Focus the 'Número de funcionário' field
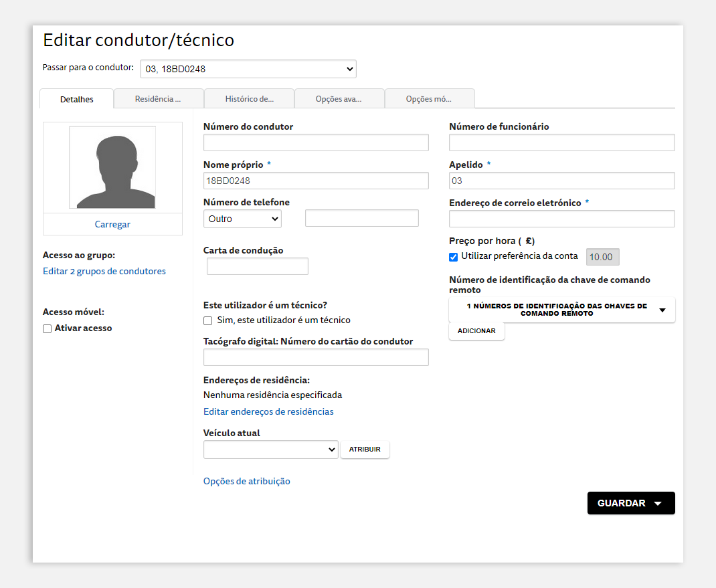 [561, 142]
